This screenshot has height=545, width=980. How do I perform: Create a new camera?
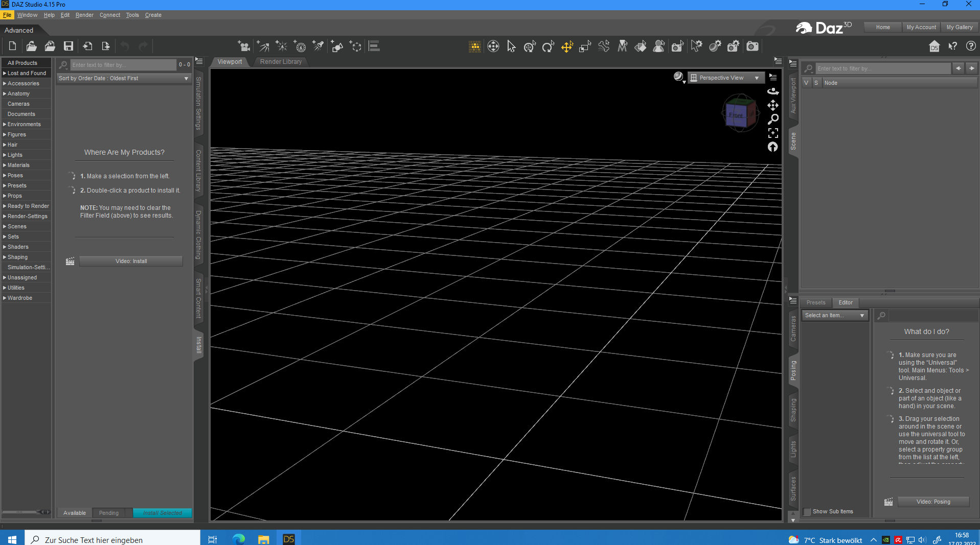point(244,46)
